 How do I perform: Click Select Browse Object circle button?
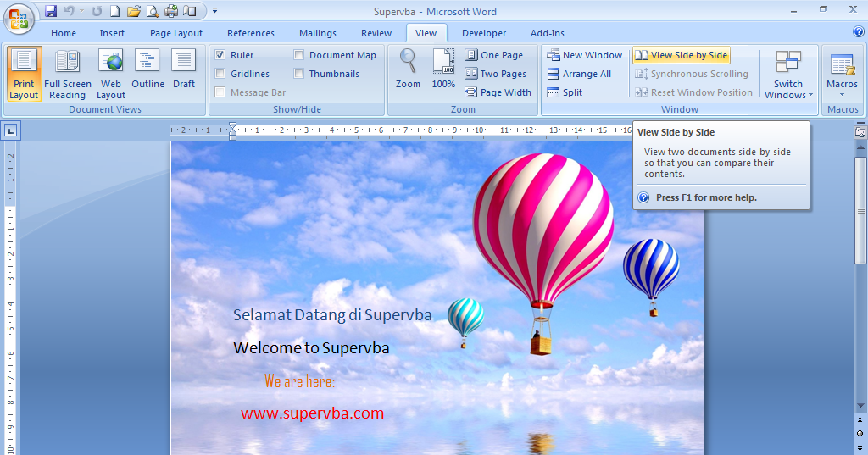pyautogui.click(x=860, y=434)
